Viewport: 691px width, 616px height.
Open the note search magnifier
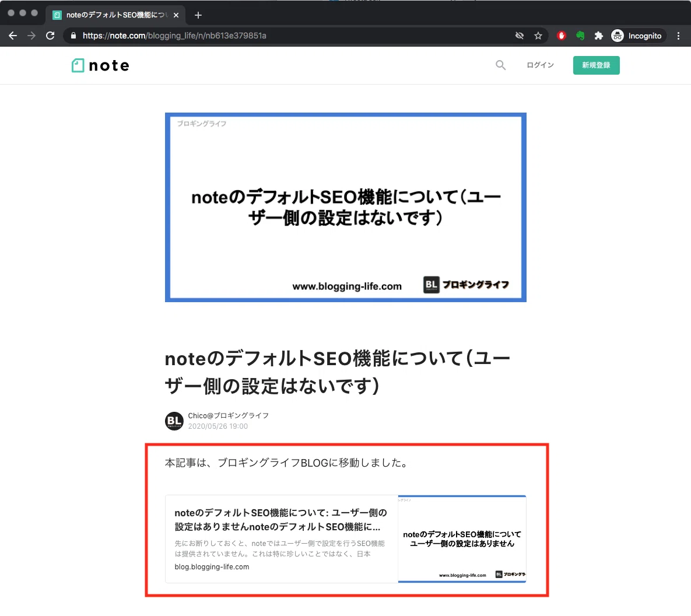500,65
